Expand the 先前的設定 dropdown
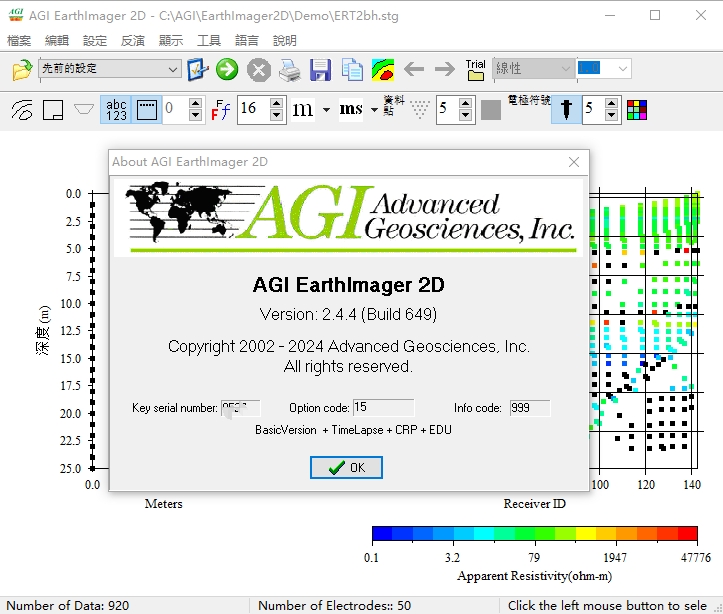This screenshot has width=723, height=614. point(172,70)
